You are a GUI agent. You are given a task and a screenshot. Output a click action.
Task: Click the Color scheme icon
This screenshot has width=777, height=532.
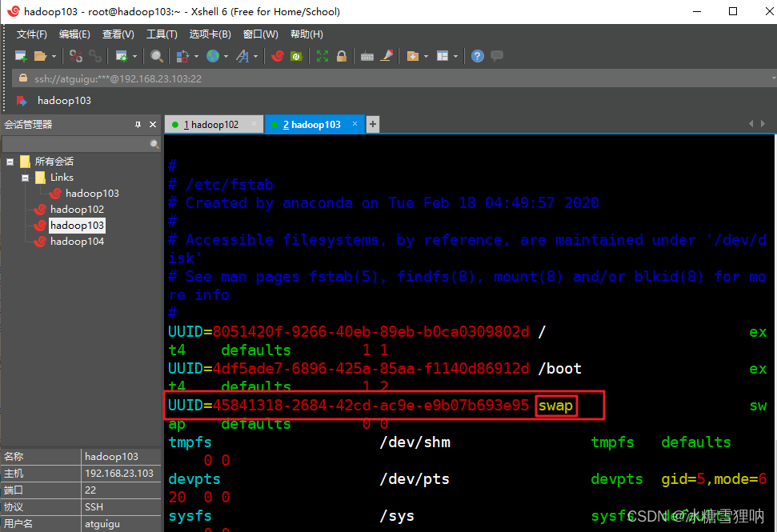[x=183, y=56]
